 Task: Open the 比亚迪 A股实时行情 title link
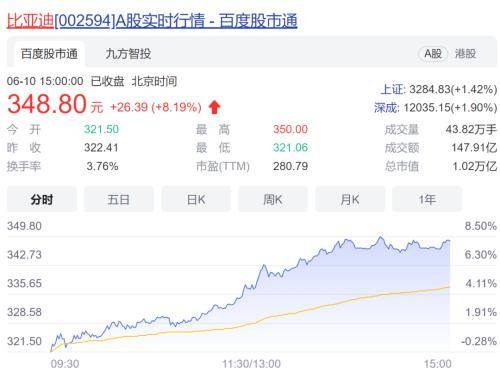pyautogui.click(x=152, y=21)
